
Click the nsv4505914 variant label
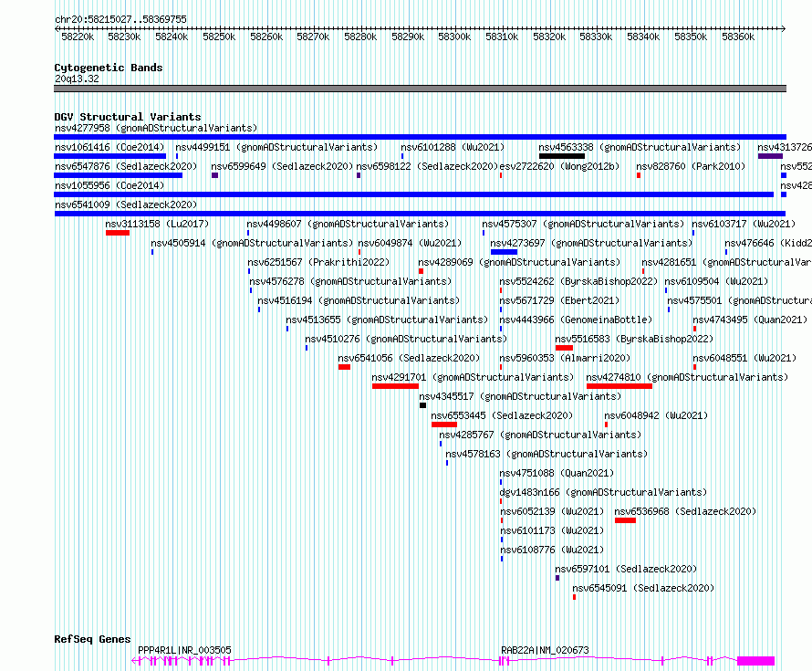click(252, 243)
